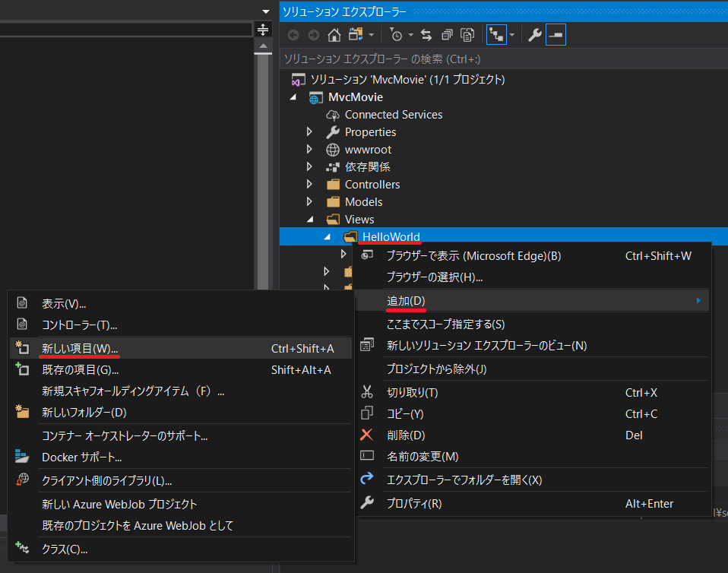
Task: Collapse the MvcMovie project node
Action: 293,97
